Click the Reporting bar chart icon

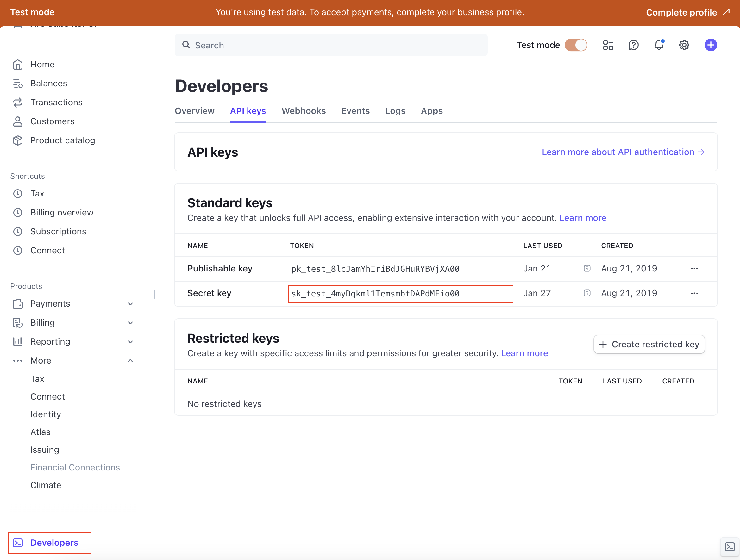[18, 342]
